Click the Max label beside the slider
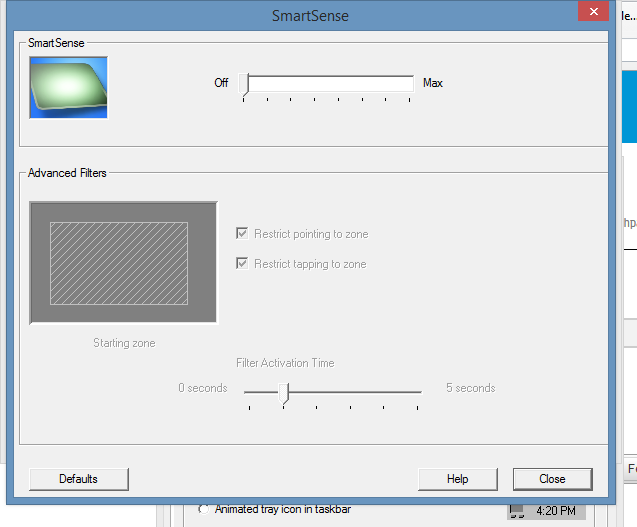 (x=433, y=83)
